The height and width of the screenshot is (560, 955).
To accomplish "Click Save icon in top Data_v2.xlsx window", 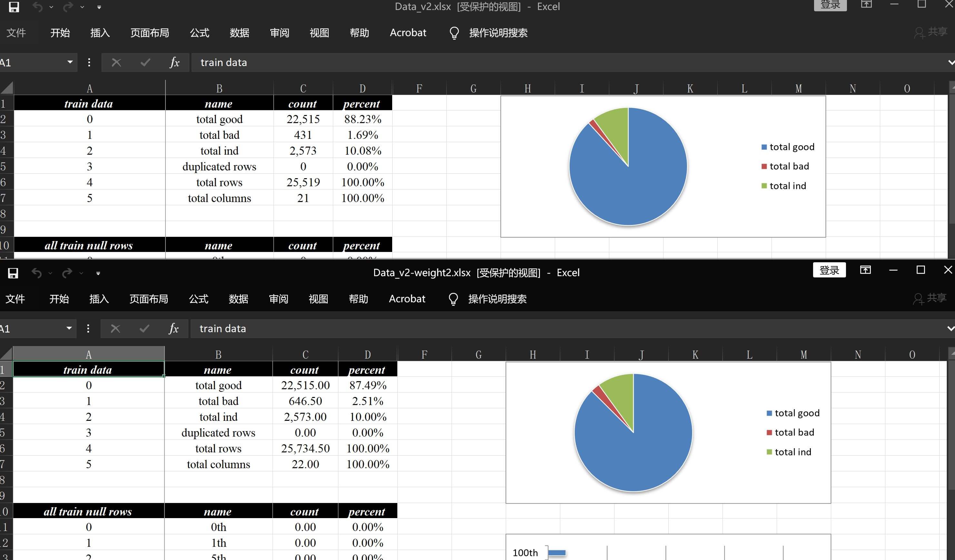I will click(14, 7).
